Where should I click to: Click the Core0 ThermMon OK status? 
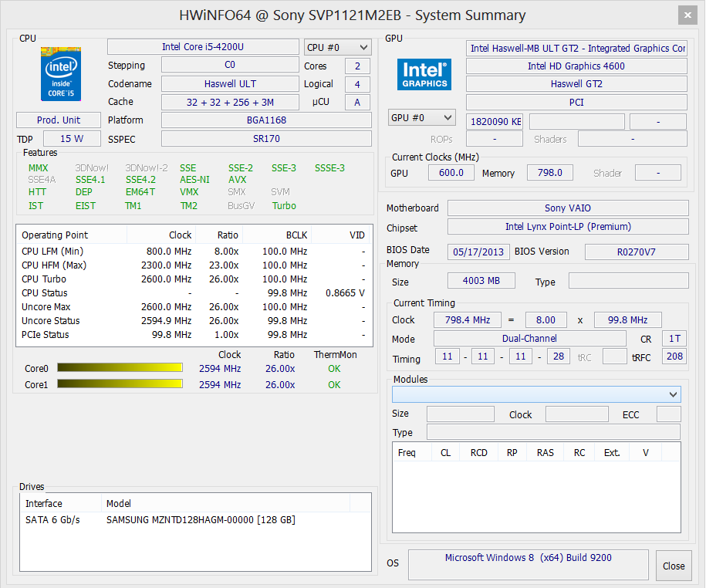click(334, 368)
